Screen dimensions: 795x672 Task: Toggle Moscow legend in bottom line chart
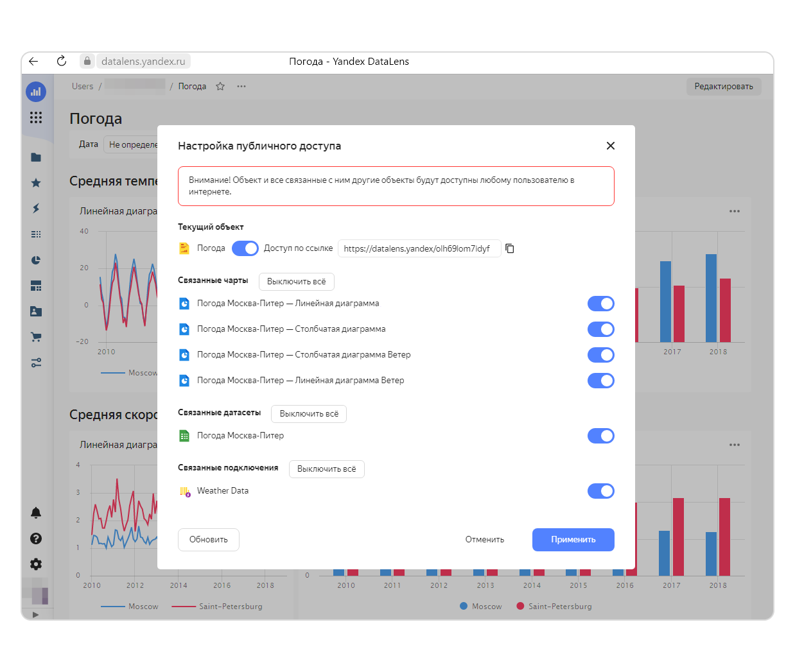coord(130,607)
